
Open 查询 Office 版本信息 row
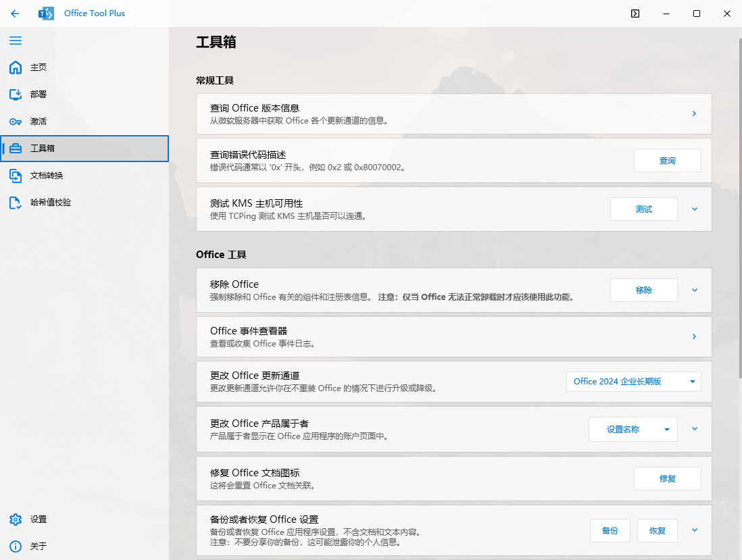[453, 114]
